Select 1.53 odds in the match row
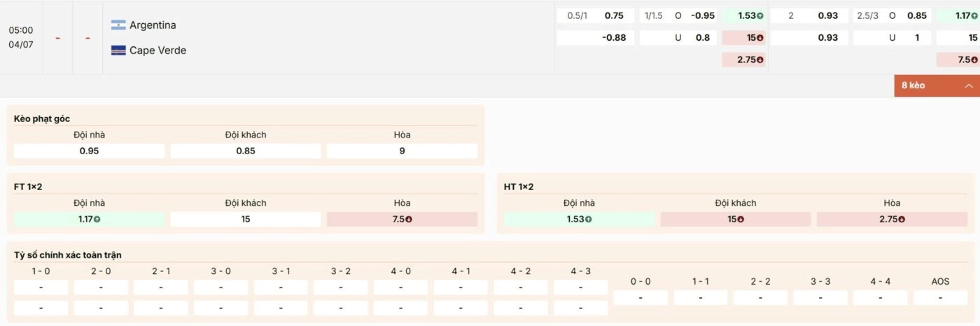980x326 pixels. tap(744, 16)
